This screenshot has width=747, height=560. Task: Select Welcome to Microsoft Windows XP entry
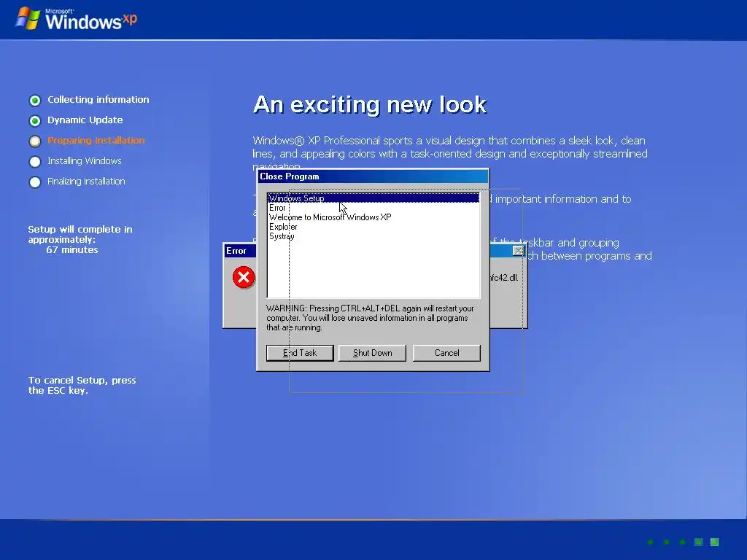click(373, 217)
